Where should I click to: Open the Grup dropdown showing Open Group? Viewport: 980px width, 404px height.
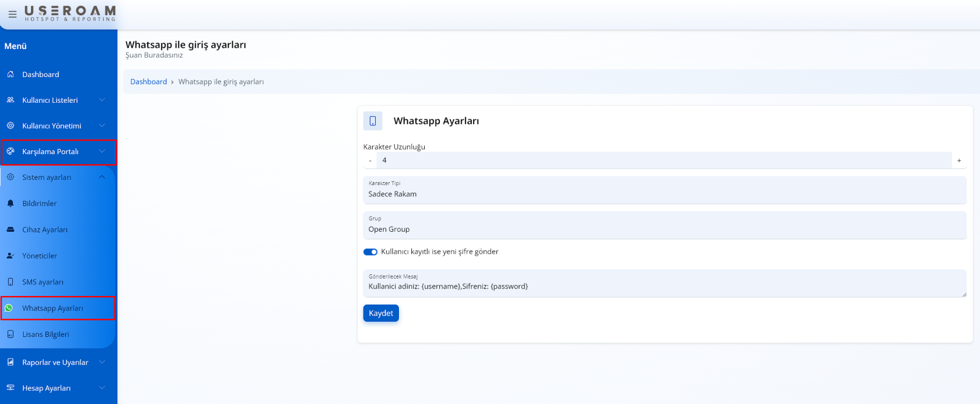pos(664,226)
